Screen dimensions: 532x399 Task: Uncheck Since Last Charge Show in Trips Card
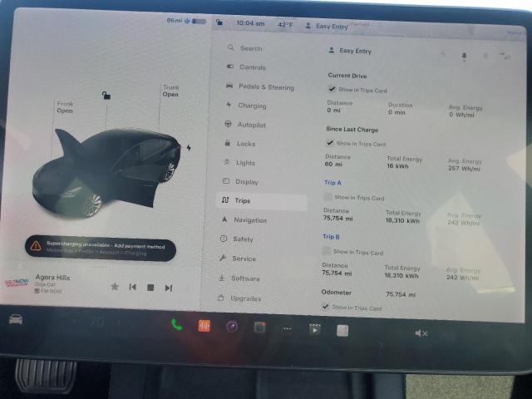[329, 143]
